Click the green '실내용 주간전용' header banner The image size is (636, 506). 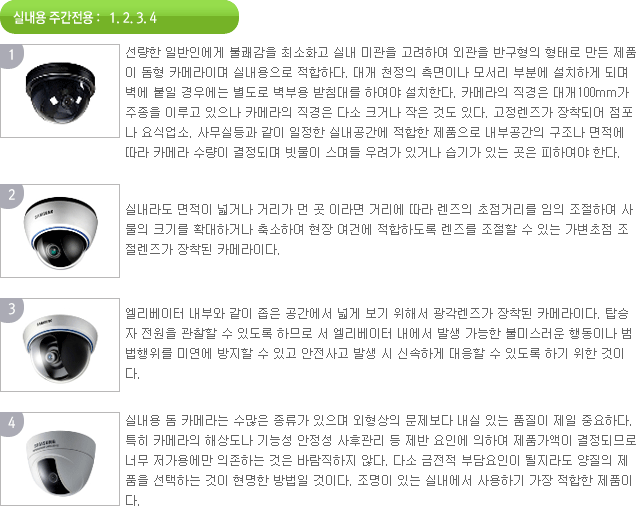tap(119, 17)
